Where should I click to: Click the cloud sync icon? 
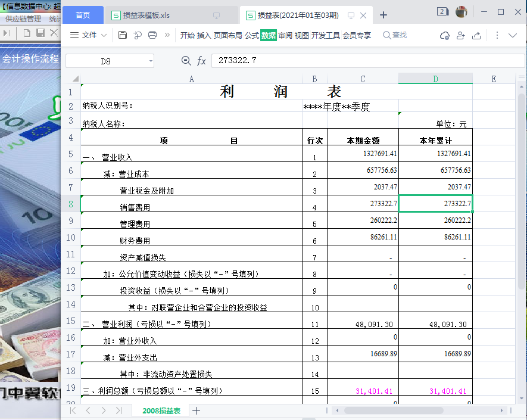(445, 35)
